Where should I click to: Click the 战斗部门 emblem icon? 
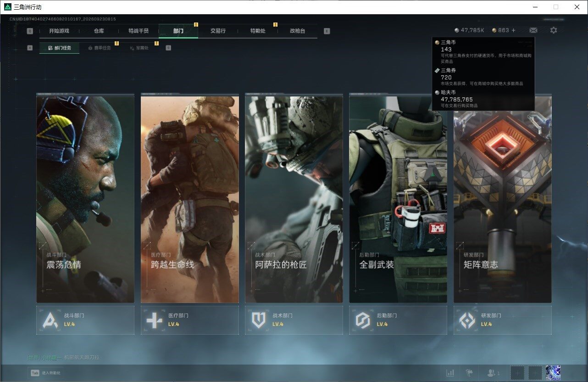click(x=50, y=320)
